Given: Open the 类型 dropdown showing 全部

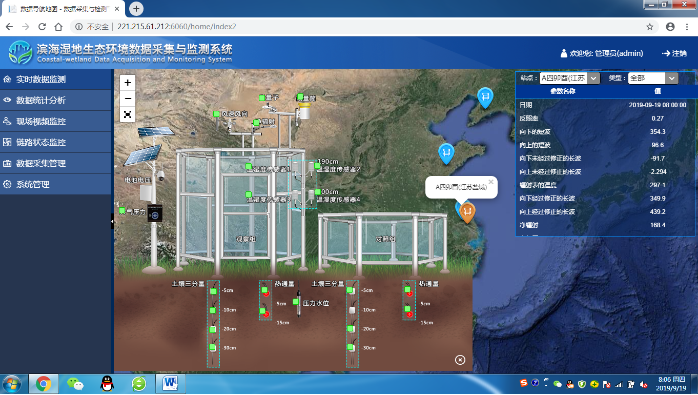Looking at the screenshot, I should [653, 78].
